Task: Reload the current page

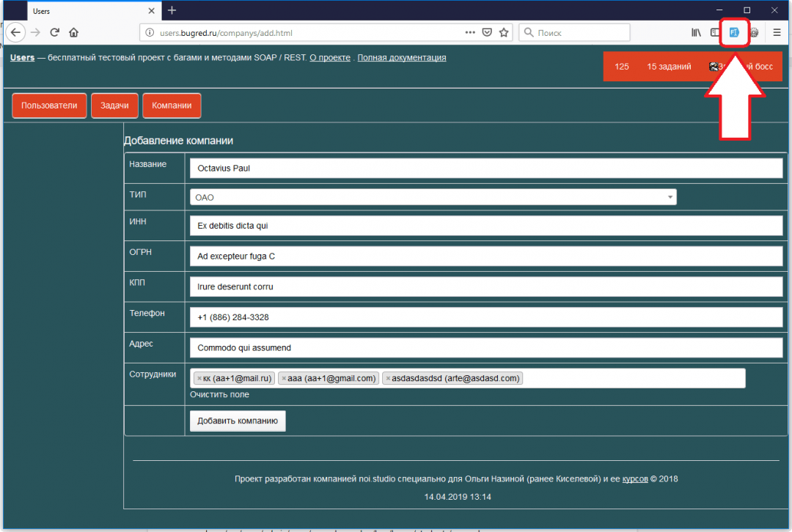Action: click(54, 32)
